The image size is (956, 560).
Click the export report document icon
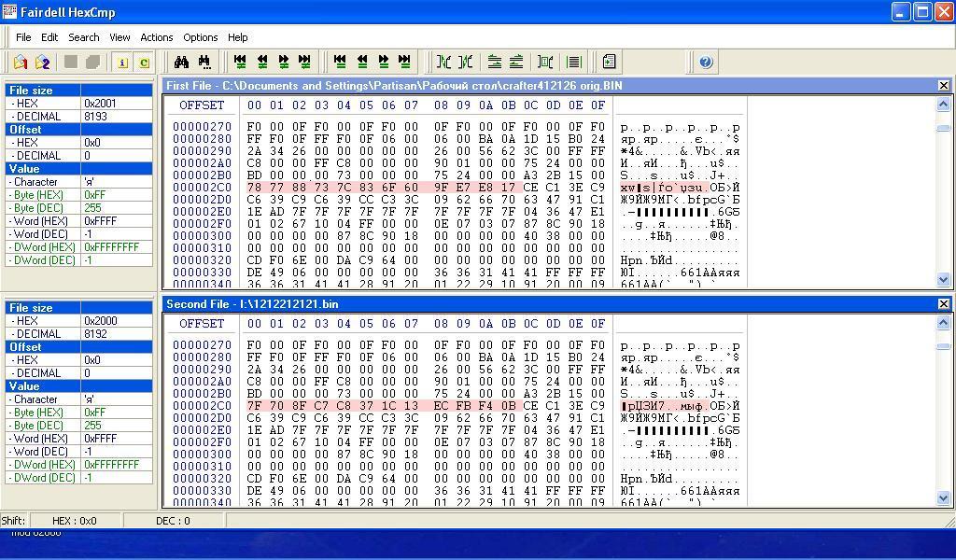click(x=609, y=62)
